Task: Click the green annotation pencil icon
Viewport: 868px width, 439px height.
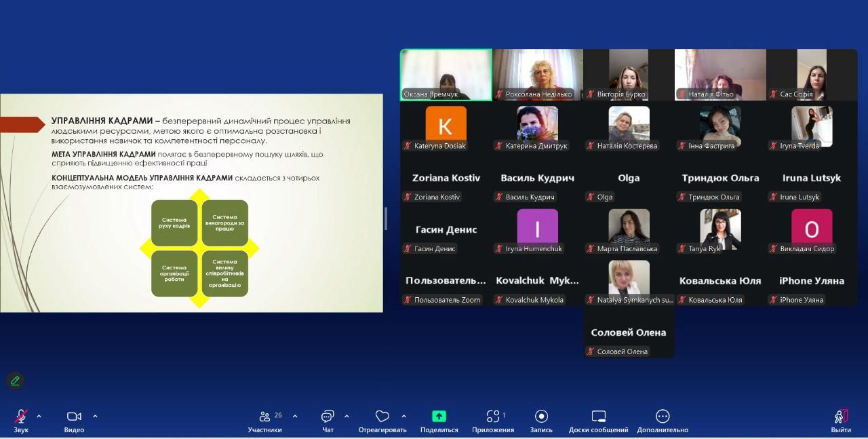Action: (x=15, y=381)
